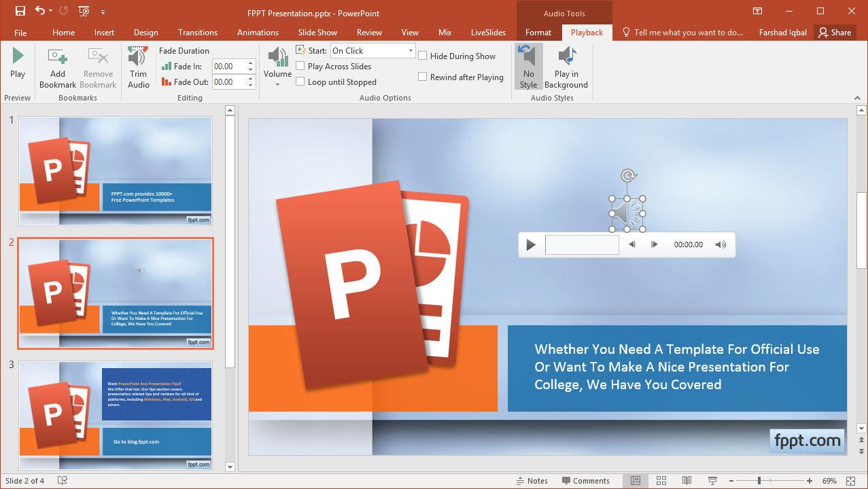Viewport: 868px width, 489px height.
Task: Open Ribbon Display Options icon
Action: pos(758,11)
